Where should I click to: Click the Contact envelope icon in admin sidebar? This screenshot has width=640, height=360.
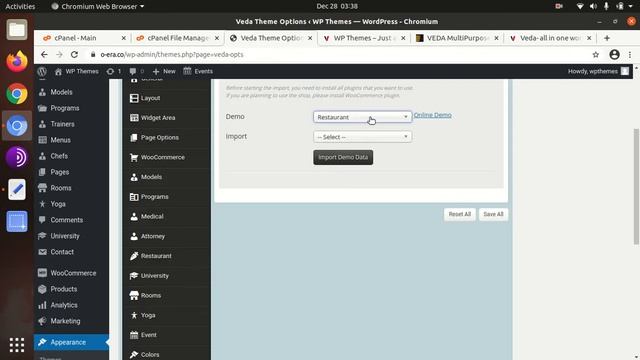point(42,252)
